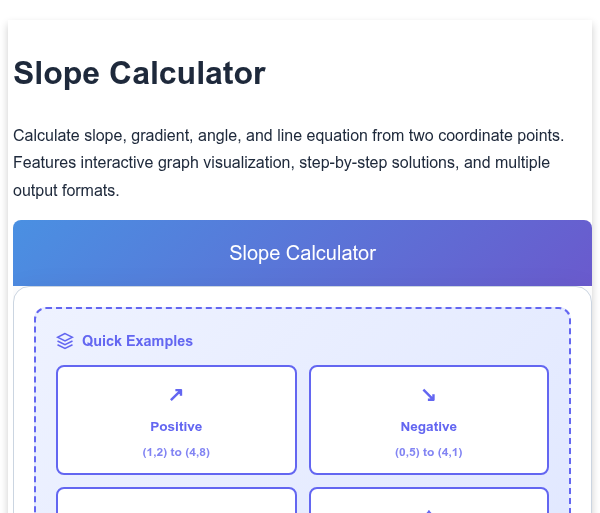The image size is (600, 513).
Task: Click the stacked layers icon beside Quick Examples
Action: pos(65,341)
